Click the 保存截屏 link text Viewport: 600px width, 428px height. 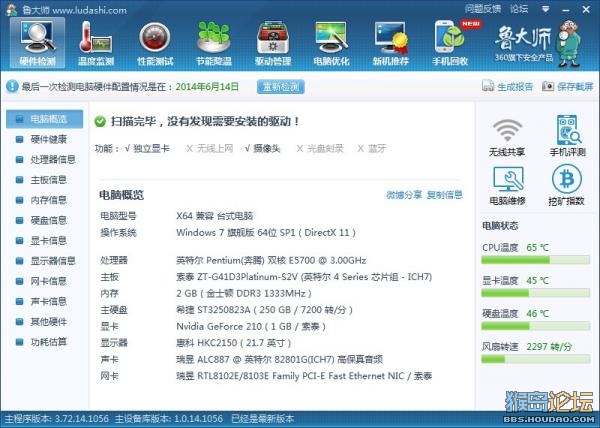pyautogui.click(x=575, y=87)
